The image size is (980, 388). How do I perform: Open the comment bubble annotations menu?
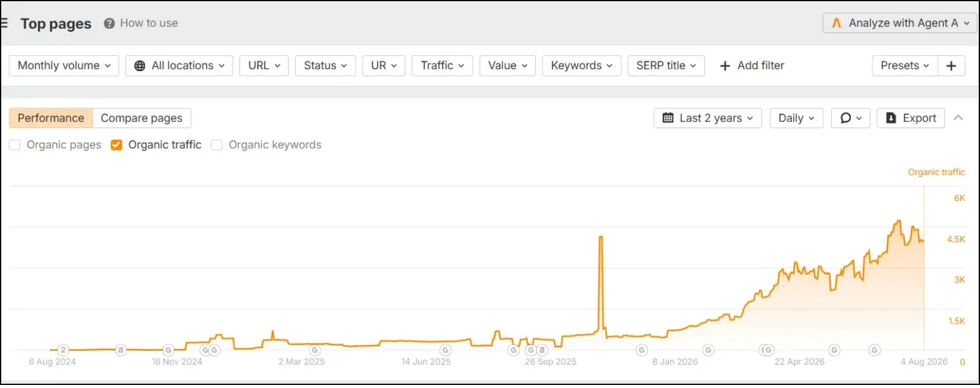pos(851,118)
